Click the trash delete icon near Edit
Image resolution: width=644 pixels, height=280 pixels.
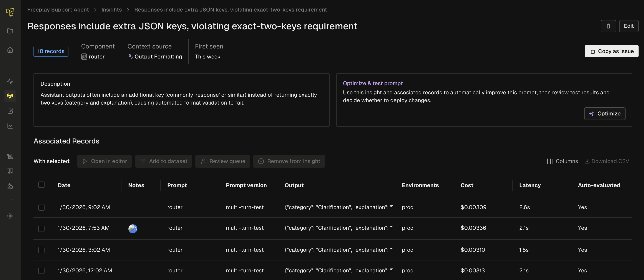[608, 26]
